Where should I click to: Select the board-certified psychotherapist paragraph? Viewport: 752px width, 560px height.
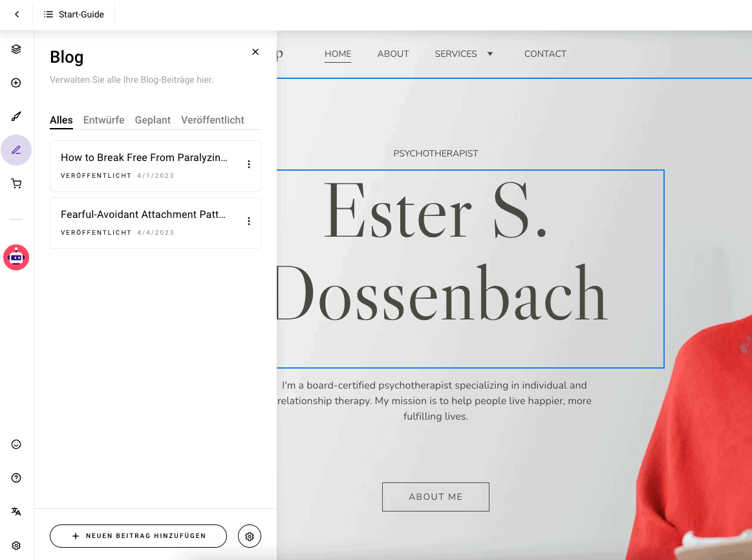click(x=435, y=401)
